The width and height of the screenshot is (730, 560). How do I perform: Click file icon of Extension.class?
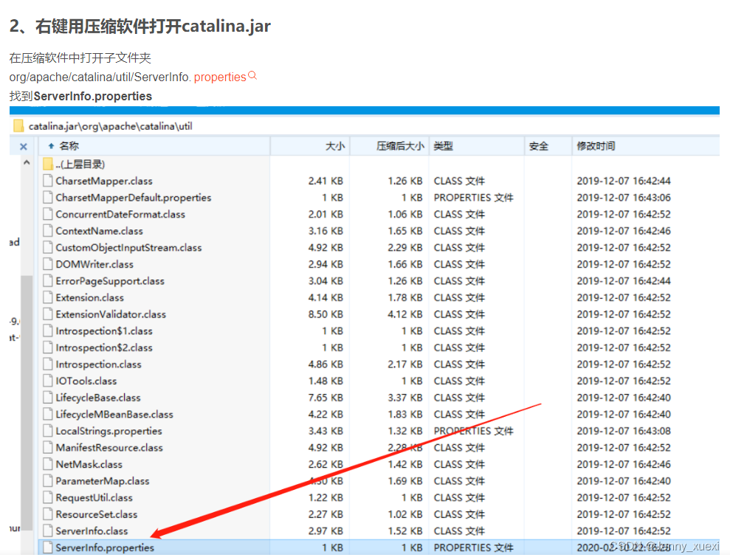point(47,297)
